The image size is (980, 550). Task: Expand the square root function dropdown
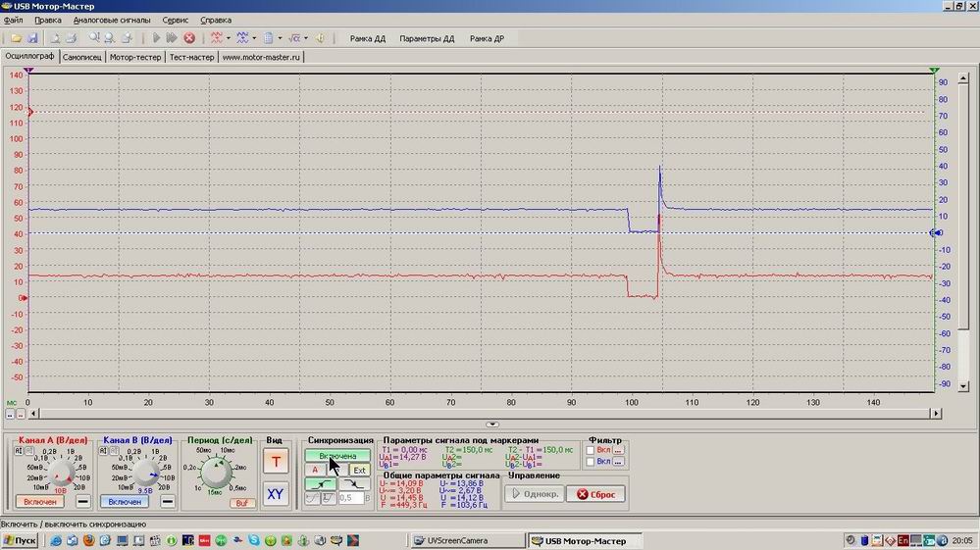305,38
